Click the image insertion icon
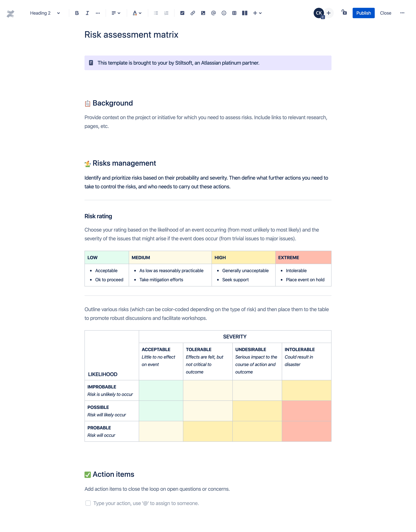Screen dimensions: 416x532 (x=203, y=13)
